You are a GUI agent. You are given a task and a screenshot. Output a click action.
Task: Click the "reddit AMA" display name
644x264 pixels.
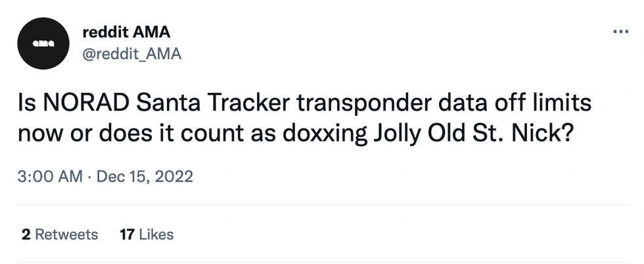pos(127,32)
